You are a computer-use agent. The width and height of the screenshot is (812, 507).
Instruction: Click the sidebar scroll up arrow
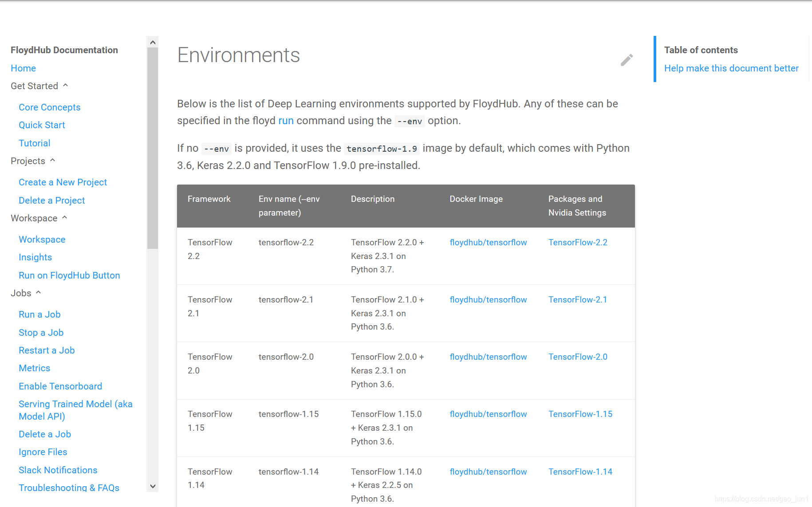point(153,43)
